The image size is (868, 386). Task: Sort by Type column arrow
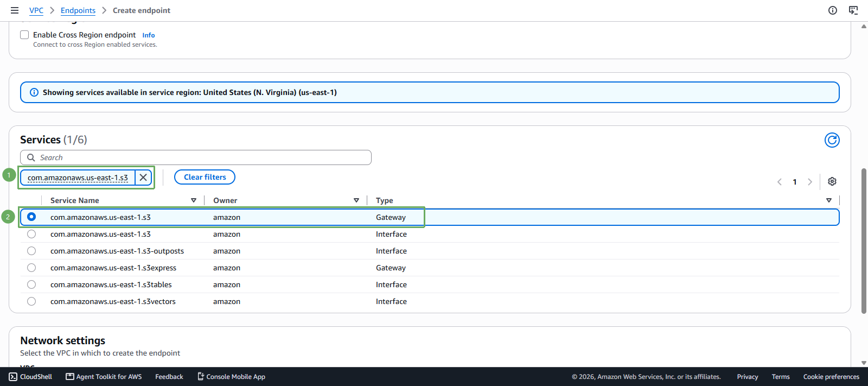coord(829,200)
